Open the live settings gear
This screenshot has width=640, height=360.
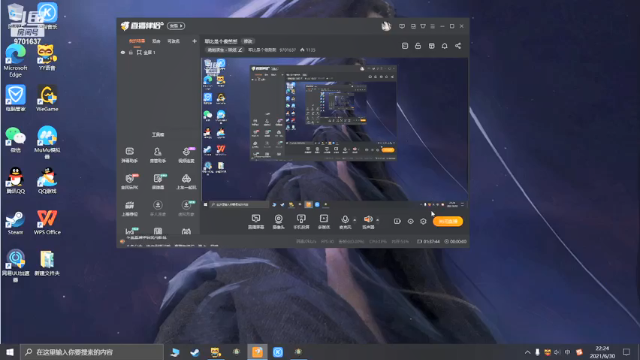(423, 221)
